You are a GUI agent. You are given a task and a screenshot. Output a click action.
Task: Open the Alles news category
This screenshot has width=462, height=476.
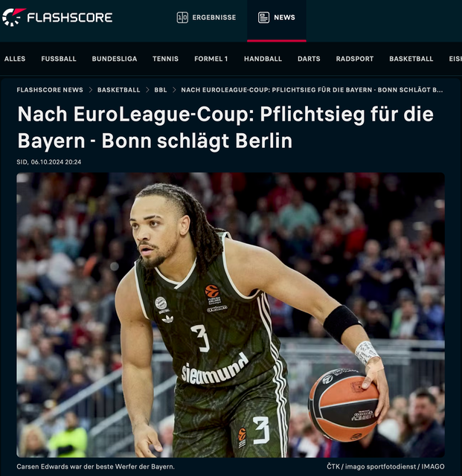pyautogui.click(x=15, y=59)
